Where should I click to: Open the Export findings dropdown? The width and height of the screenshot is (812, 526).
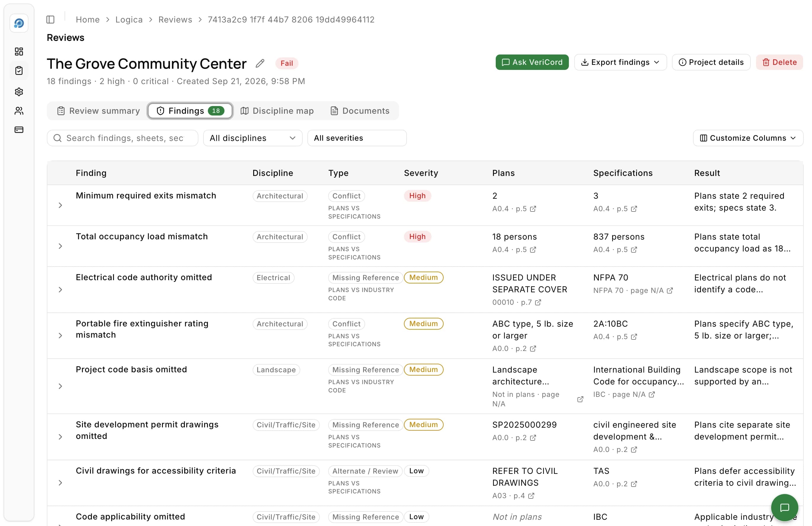coord(620,62)
